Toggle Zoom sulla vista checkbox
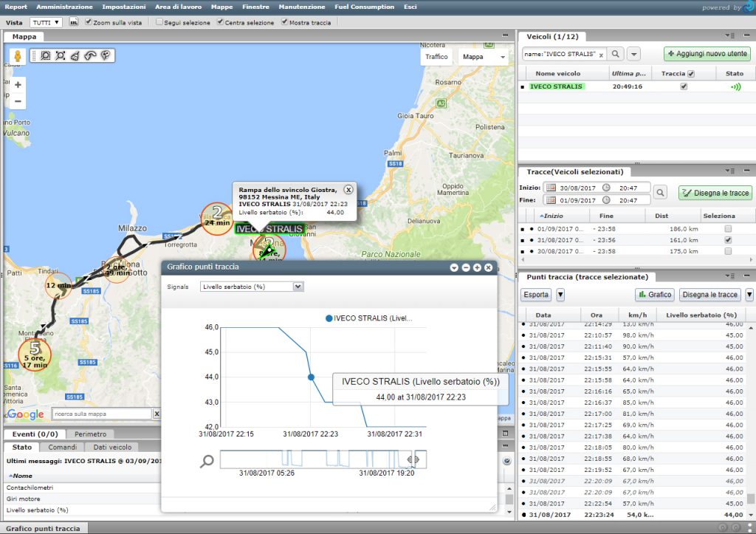756x534 pixels. (x=89, y=21)
